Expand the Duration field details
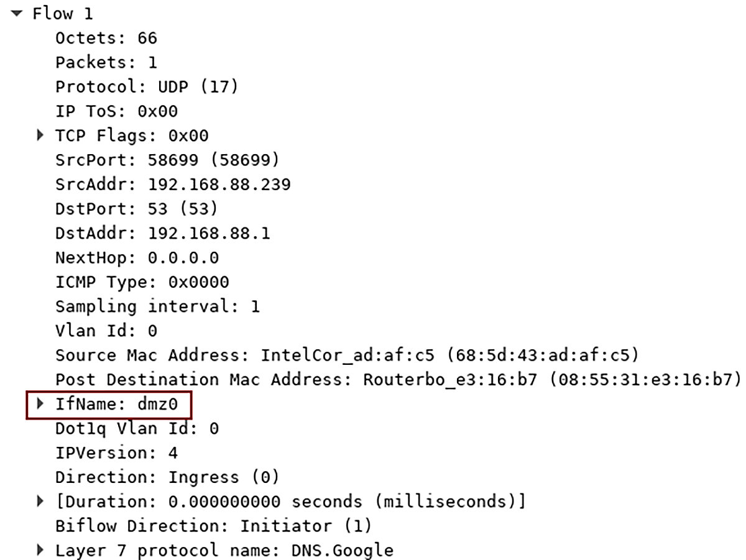The height and width of the screenshot is (560, 746). (x=40, y=502)
